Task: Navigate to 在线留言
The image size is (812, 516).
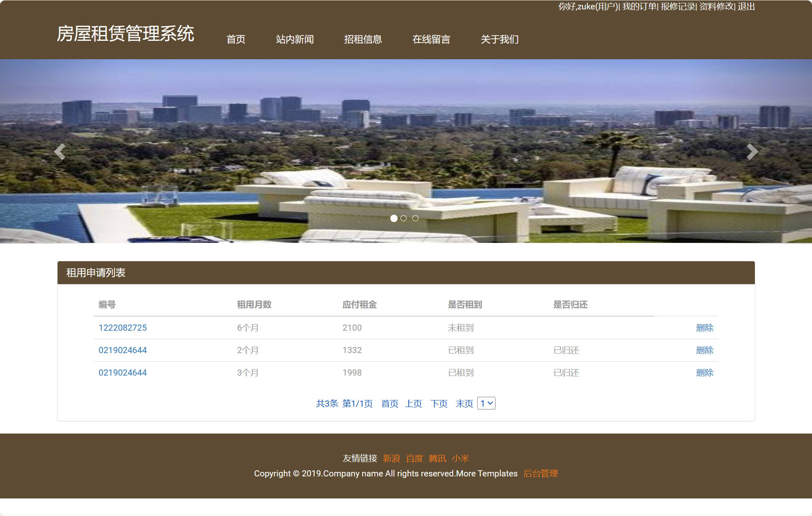Action: (432, 40)
